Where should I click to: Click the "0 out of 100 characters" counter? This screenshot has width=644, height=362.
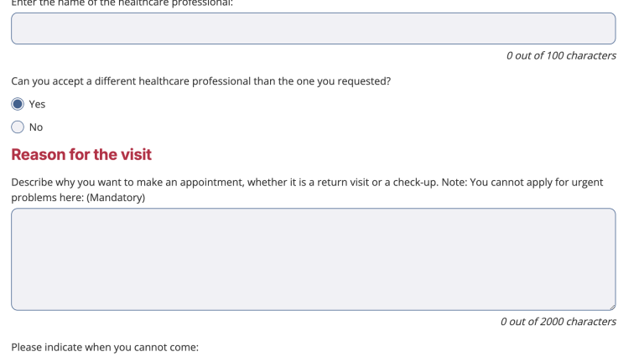click(x=561, y=55)
